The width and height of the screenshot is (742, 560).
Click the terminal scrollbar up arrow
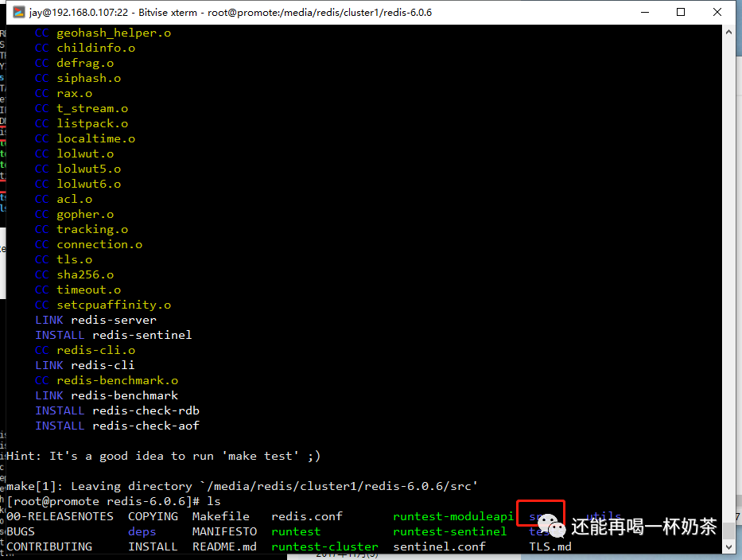728,32
